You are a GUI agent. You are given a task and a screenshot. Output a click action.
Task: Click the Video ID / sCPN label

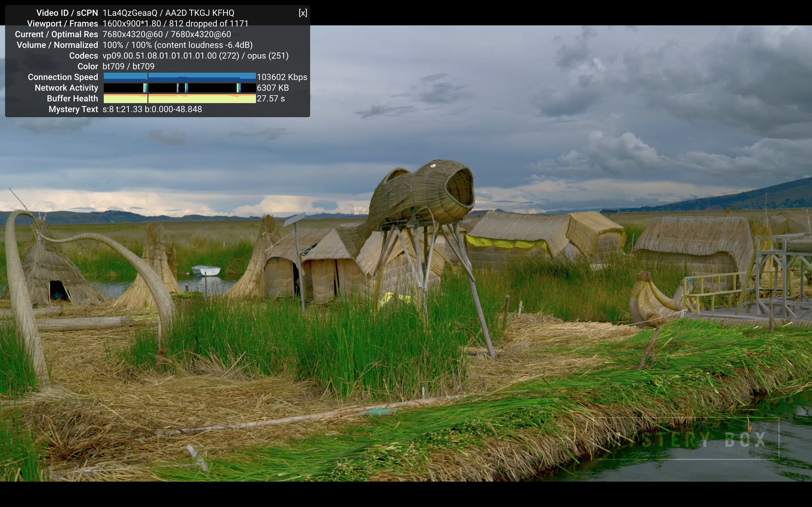coord(67,13)
